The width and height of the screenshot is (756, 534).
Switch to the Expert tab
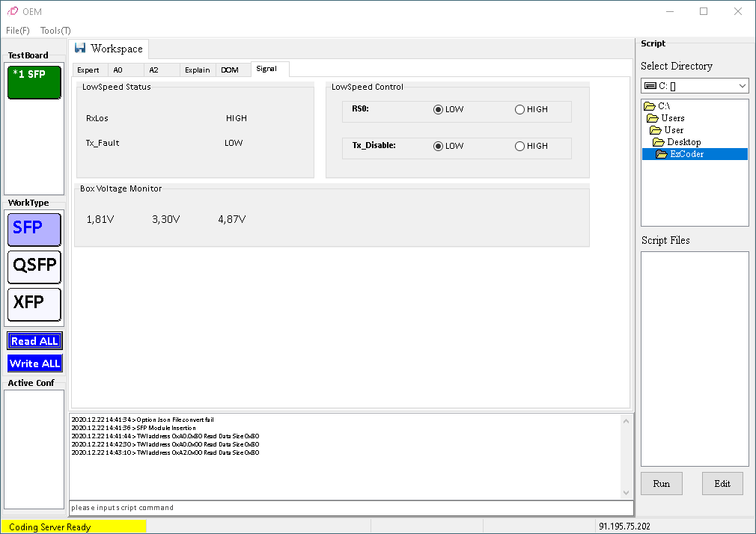[88, 70]
